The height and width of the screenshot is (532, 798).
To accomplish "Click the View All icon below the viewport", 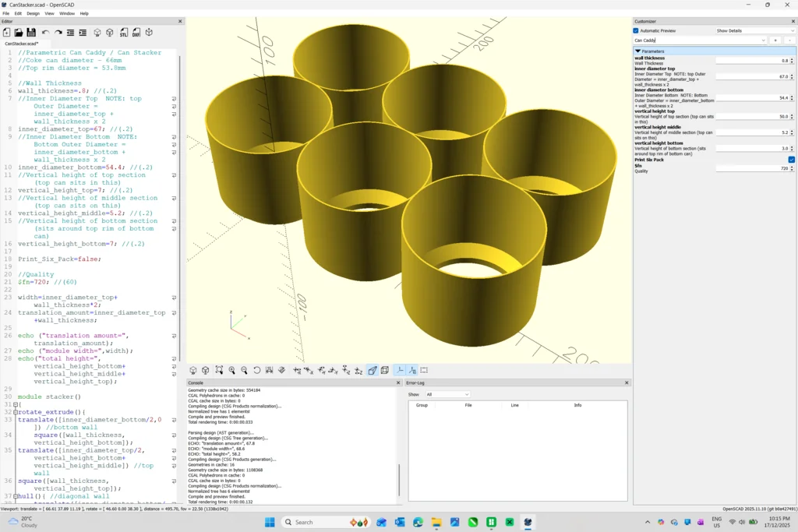I will click(x=219, y=371).
